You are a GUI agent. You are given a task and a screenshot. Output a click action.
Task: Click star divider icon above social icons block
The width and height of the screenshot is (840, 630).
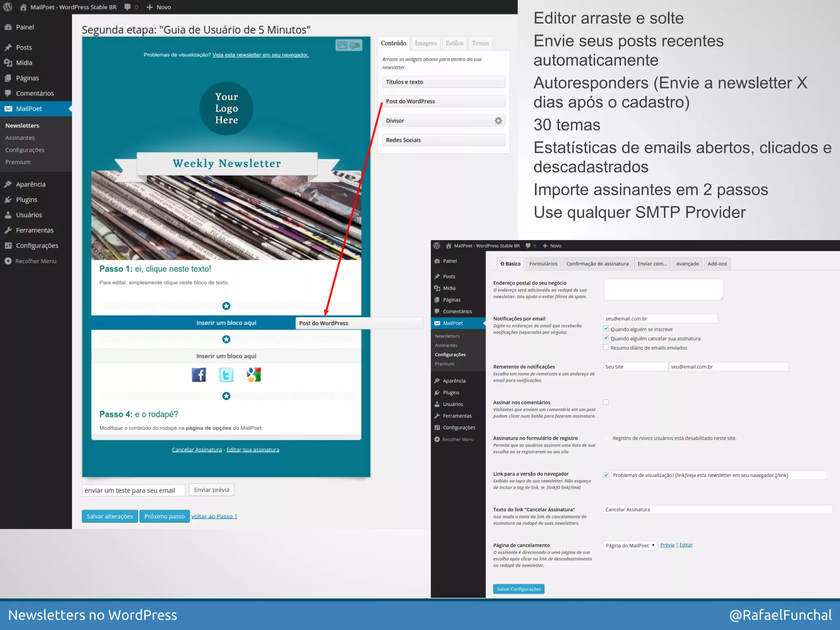(226, 339)
